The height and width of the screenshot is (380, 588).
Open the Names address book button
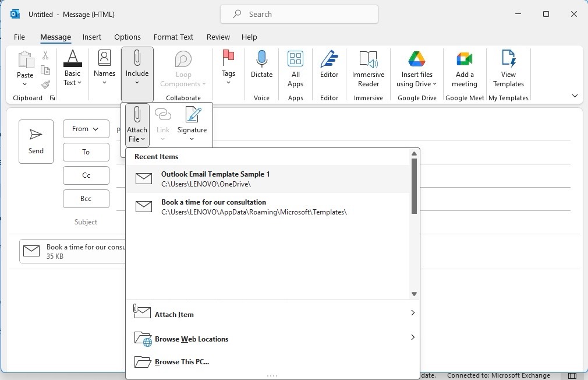click(104, 68)
